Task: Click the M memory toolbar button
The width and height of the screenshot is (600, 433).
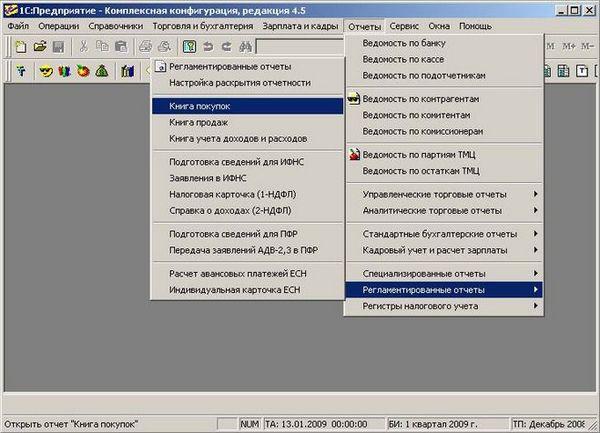Action: 551,47
